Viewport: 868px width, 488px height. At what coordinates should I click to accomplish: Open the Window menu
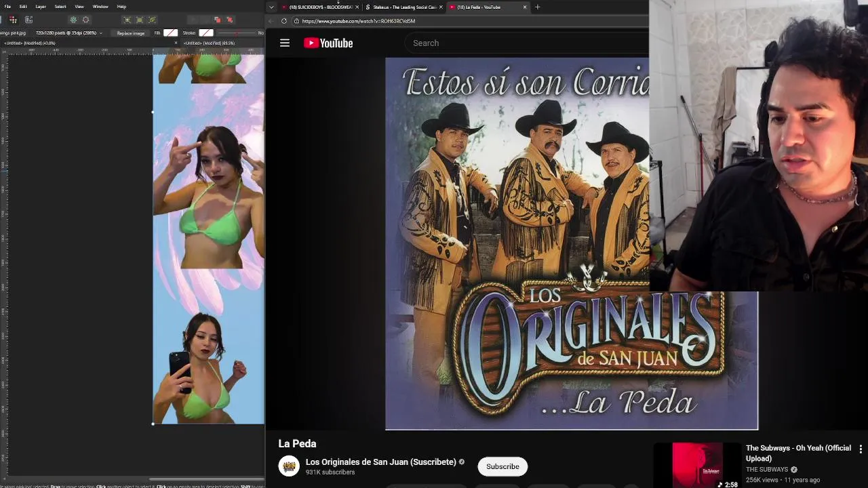click(100, 7)
